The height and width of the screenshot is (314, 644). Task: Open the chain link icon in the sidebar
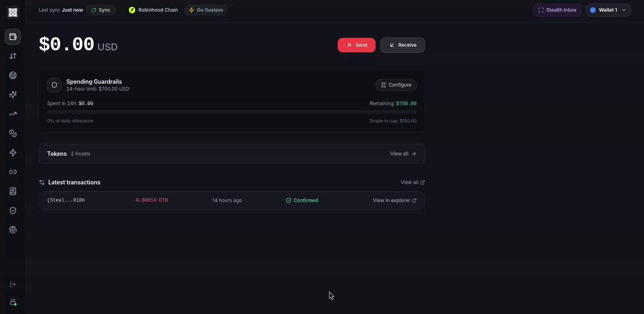click(x=13, y=172)
